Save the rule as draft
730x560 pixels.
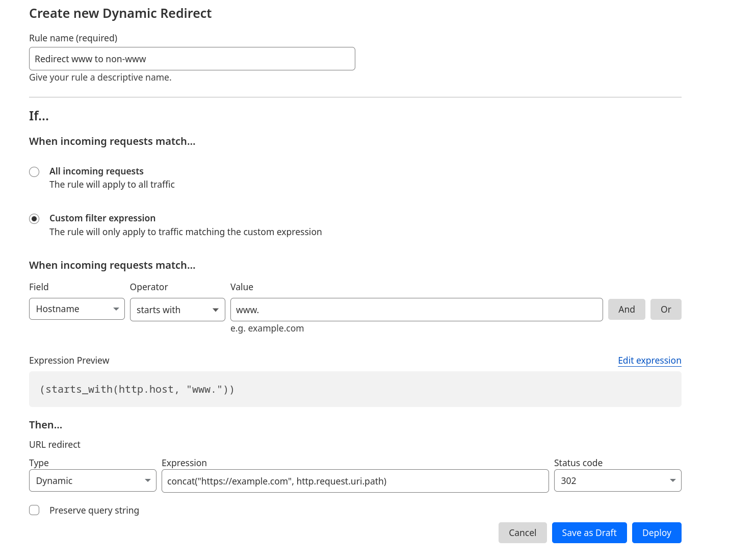pyautogui.click(x=589, y=533)
